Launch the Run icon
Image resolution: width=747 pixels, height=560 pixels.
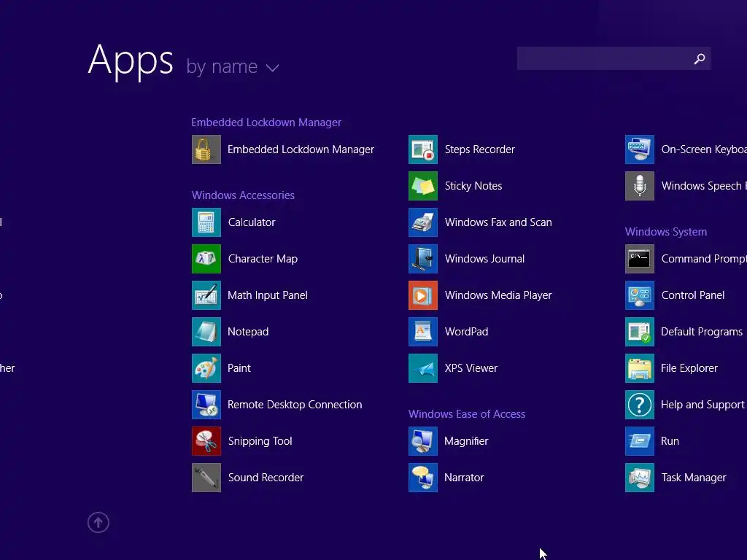pyautogui.click(x=640, y=441)
